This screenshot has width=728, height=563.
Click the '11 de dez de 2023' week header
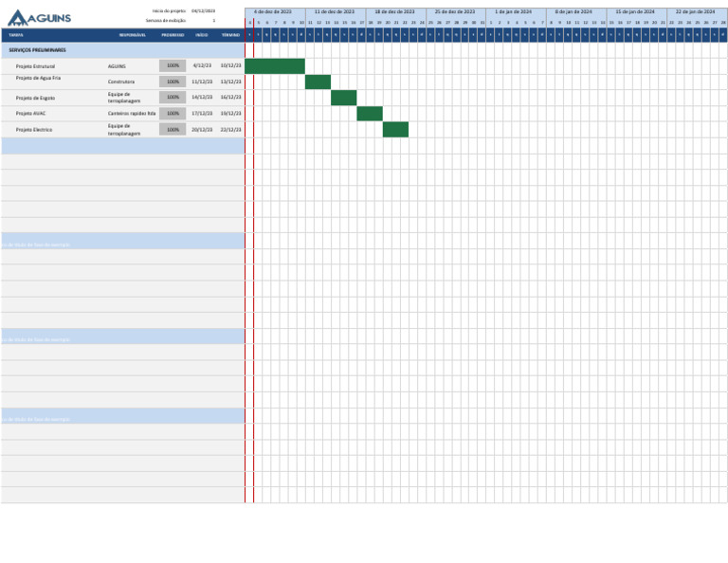click(x=335, y=11)
